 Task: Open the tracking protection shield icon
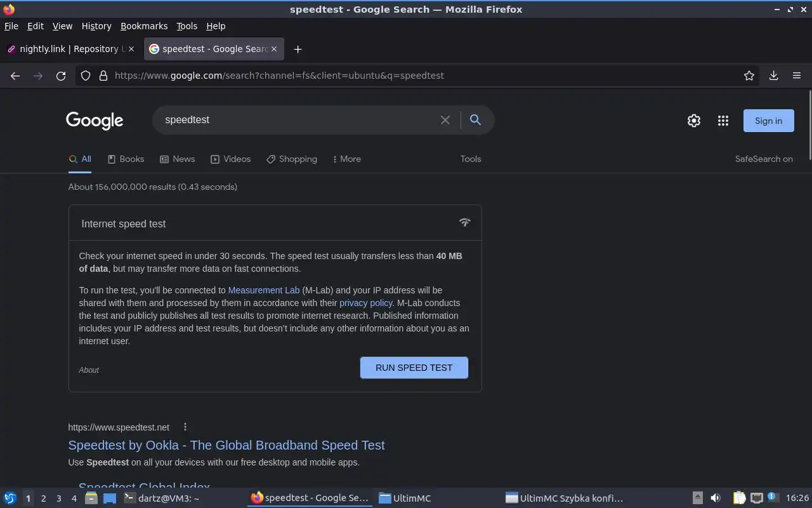point(86,76)
